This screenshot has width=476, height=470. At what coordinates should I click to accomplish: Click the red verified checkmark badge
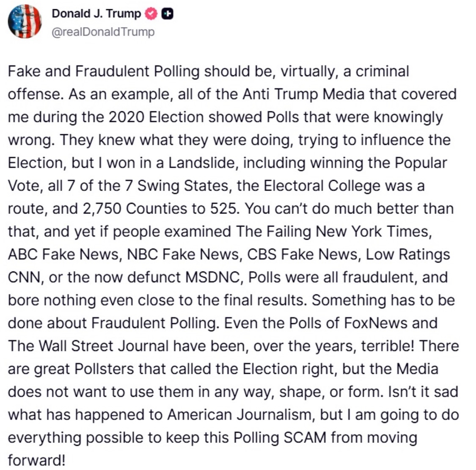click(x=151, y=14)
